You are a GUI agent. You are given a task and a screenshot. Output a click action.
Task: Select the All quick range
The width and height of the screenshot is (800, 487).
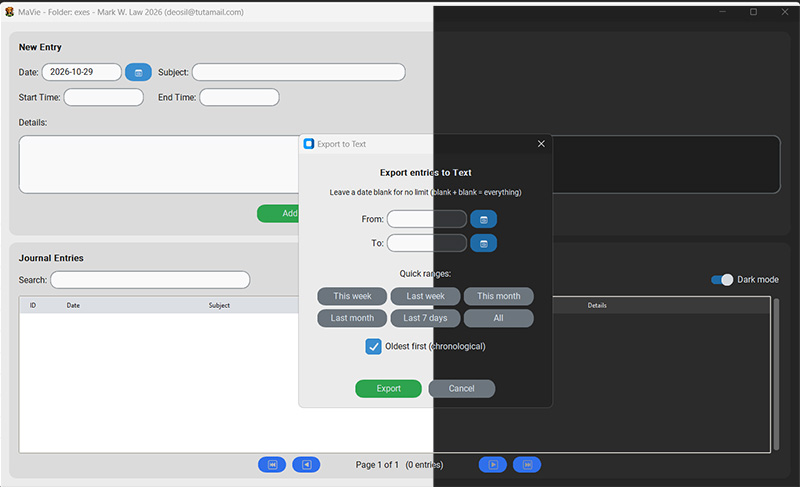coord(498,318)
